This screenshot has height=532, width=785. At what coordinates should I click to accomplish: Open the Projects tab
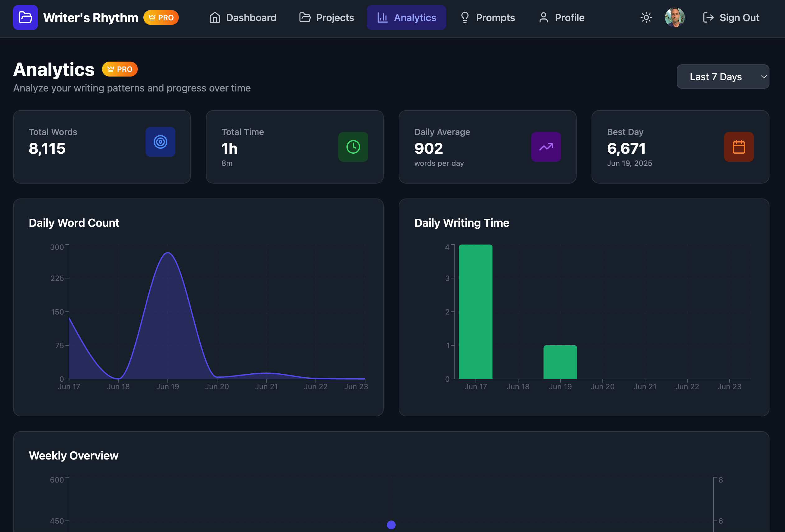[327, 17]
